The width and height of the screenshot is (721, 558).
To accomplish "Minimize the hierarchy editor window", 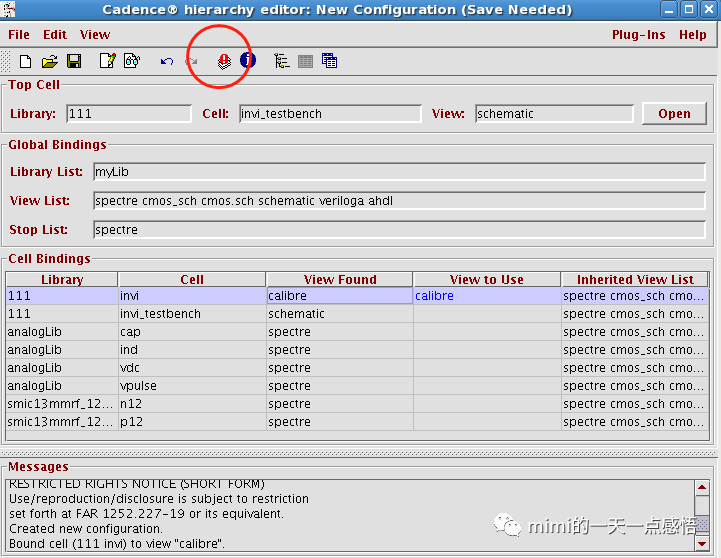I will coord(669,9).
